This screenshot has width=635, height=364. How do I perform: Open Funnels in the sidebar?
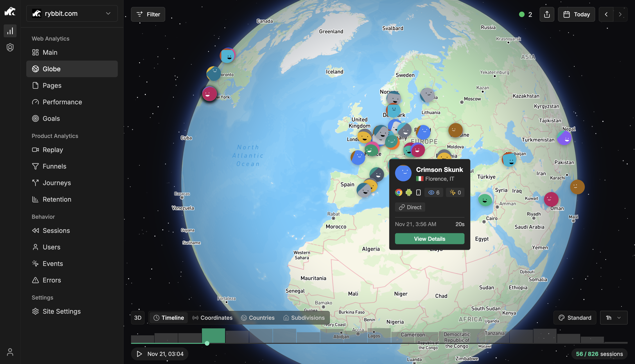pos(54,166)
